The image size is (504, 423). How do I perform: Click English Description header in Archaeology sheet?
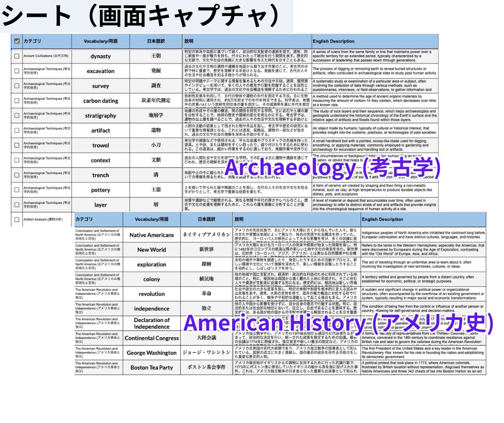click(x=375, y=41)
